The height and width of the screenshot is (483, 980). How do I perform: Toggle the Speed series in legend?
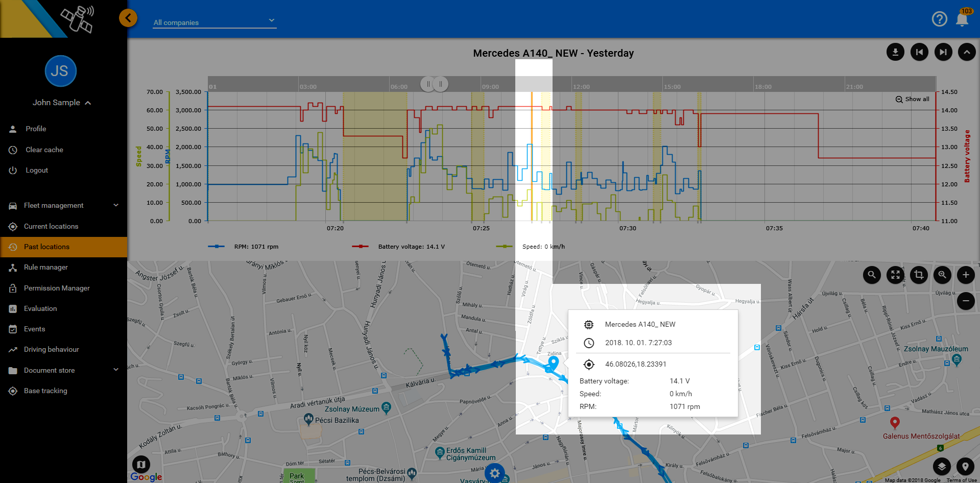click(531, 247)
